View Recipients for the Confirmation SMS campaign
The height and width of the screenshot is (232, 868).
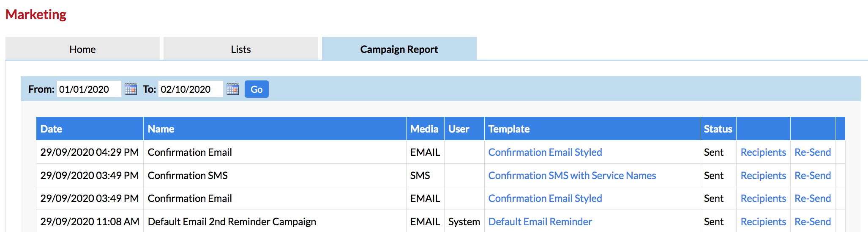(763, 176)
